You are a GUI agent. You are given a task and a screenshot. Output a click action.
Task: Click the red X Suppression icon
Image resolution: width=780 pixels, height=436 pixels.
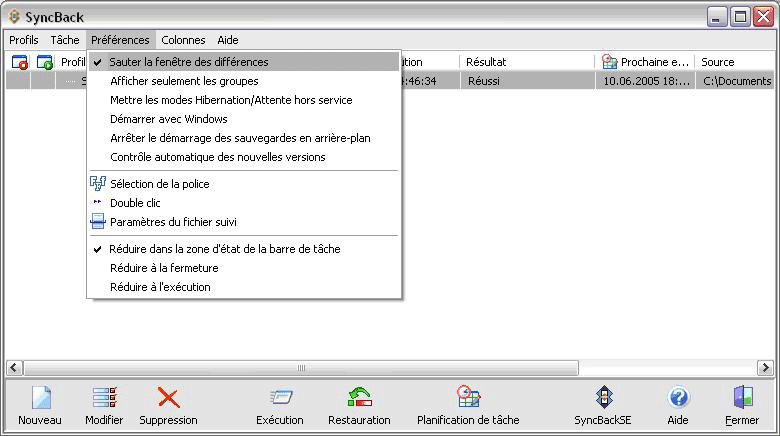point(168,398)
